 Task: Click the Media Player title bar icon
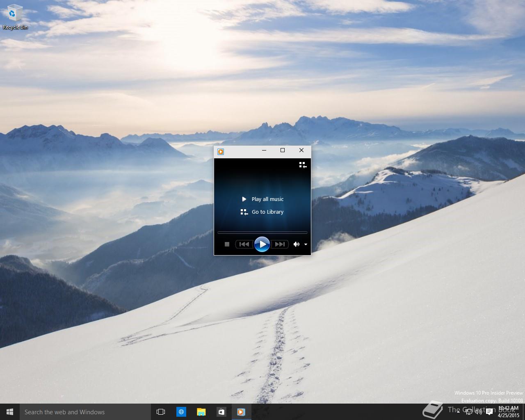tap(221, 152)
